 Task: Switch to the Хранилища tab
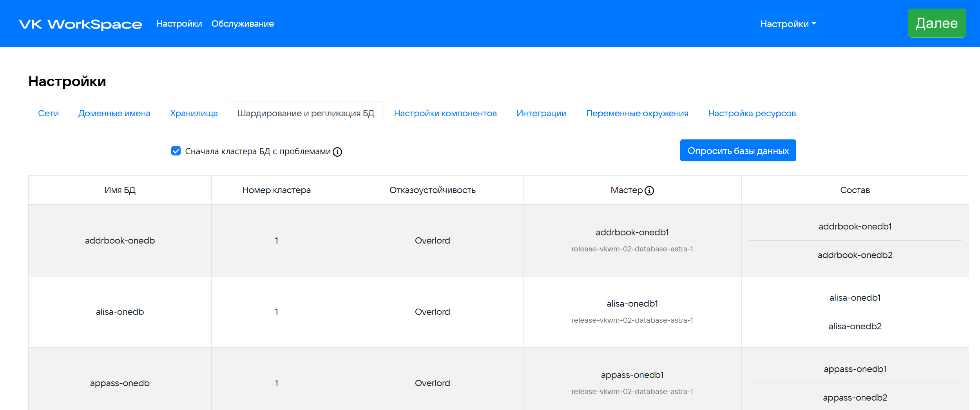click(x=194, y=114)
